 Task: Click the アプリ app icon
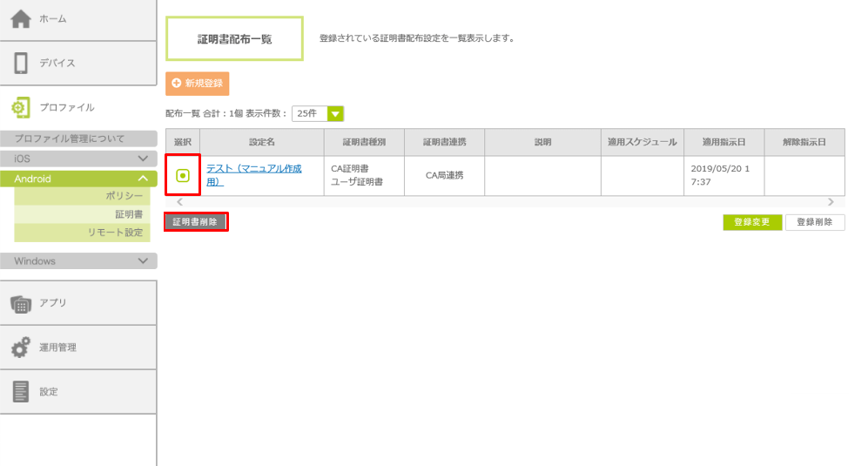(x=21, y=304)
